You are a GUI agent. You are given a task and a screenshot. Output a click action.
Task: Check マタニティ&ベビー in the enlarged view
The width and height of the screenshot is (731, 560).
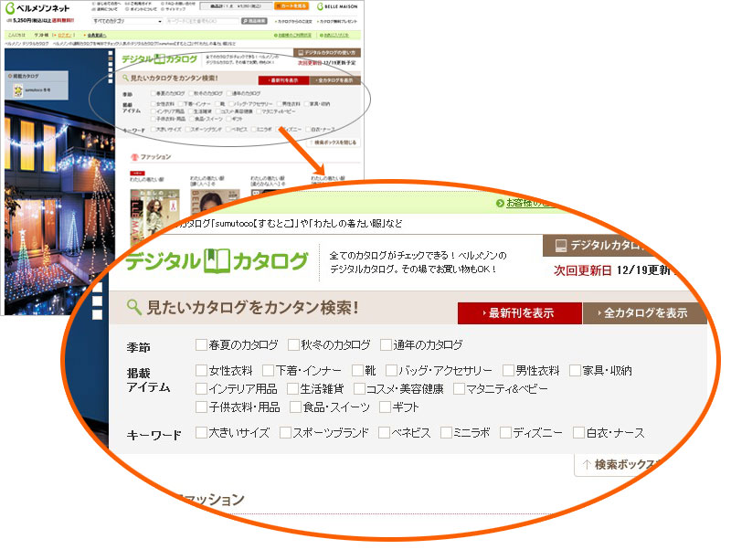[460, 389]
